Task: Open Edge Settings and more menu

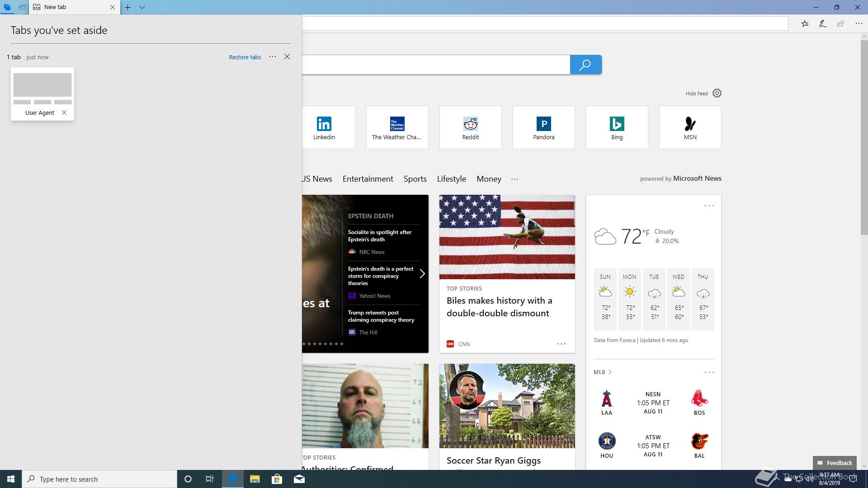Action: pos(859,23)
